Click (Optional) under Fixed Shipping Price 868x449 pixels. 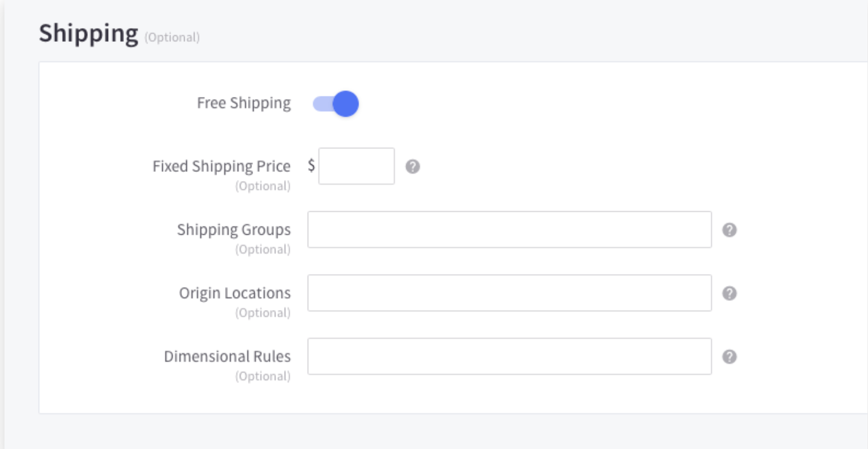tap(263, 186)
